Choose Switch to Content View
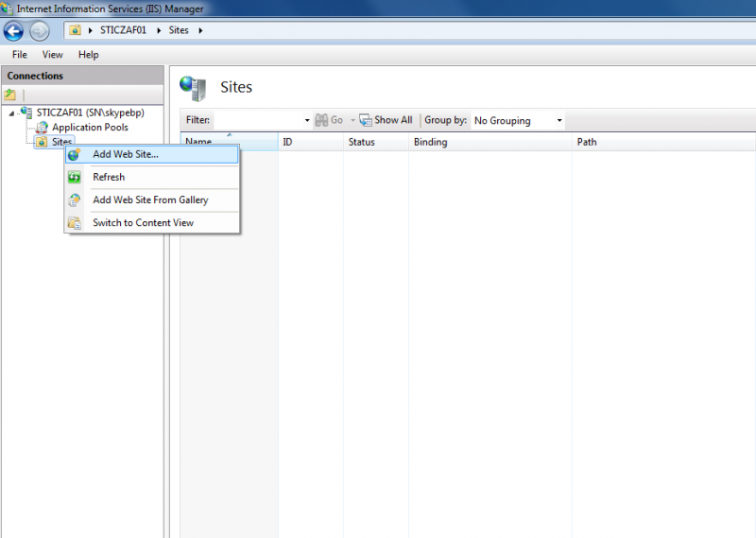Viewport: 756px width, 538px height. pyautogui.click(x=152, y=222)
